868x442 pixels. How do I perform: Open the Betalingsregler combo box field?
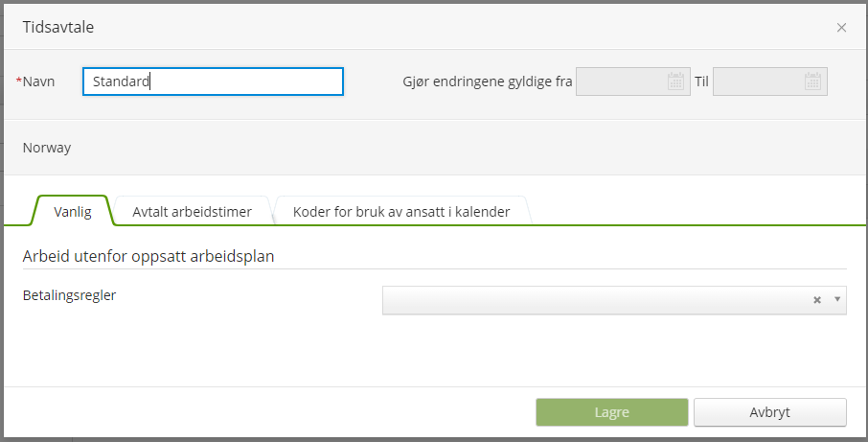pyautogui.click(x=614, y=300)
